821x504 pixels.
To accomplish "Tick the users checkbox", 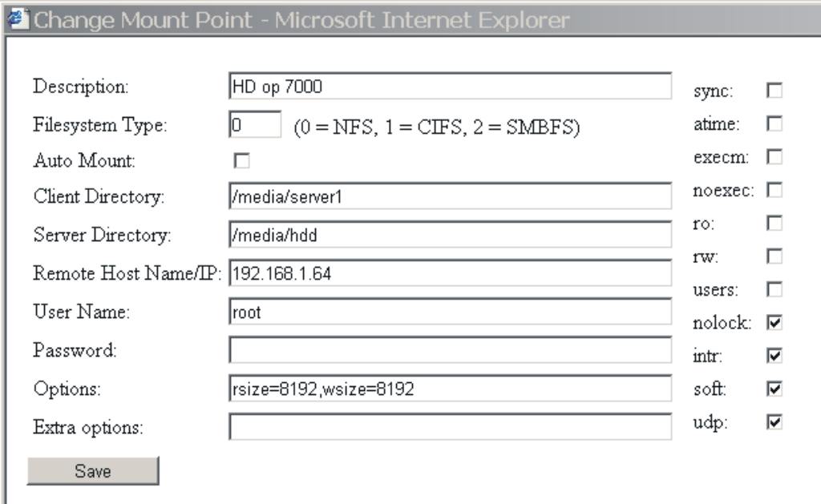I will click(x=774, y=289).
